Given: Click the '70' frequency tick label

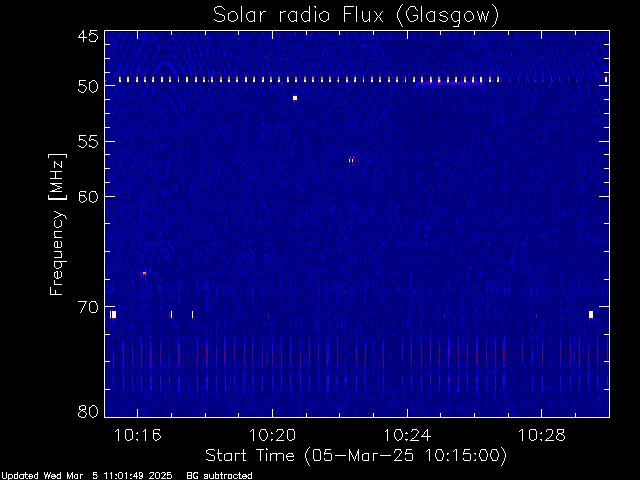Looking at the screenshot, I should pyautogui.click(x=88, y=307).
